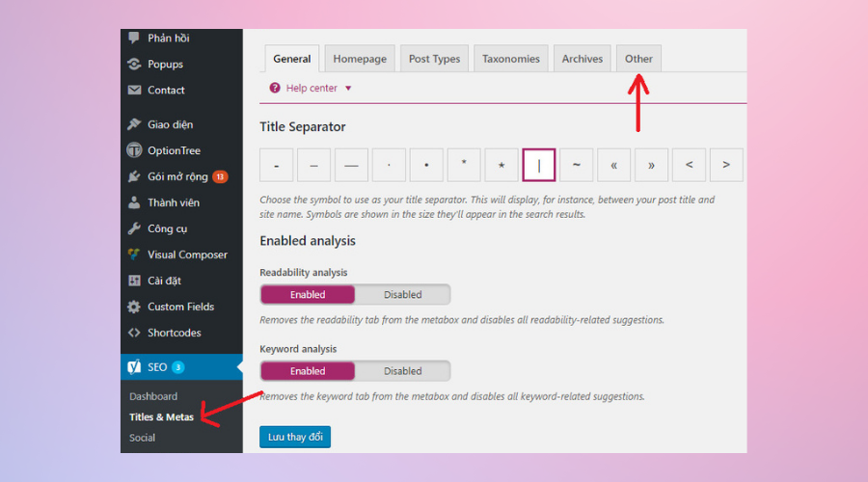The image size is (868, 482).
Task: Select the em dash title separator
Action: (351, 165)
